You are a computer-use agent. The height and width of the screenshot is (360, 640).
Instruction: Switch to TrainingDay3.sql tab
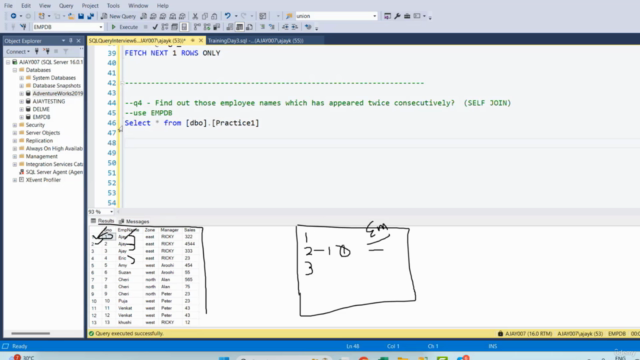pos(256,41)
